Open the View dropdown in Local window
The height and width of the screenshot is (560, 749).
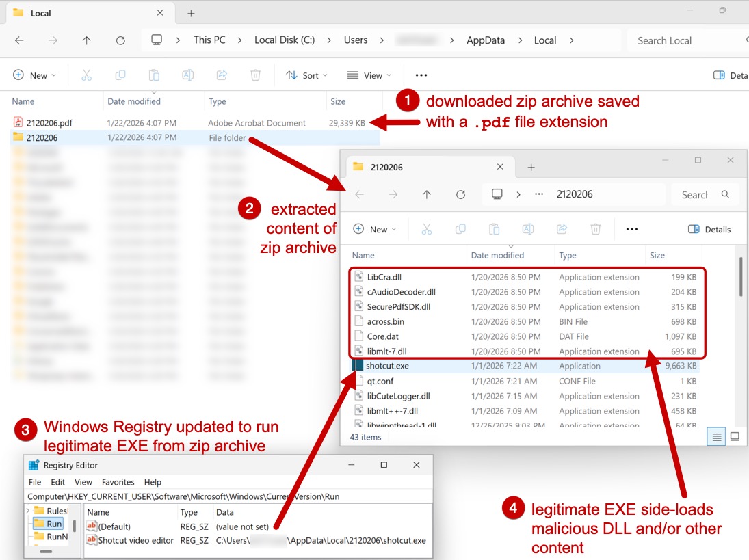pyautogui.click(x=369, y=75)
